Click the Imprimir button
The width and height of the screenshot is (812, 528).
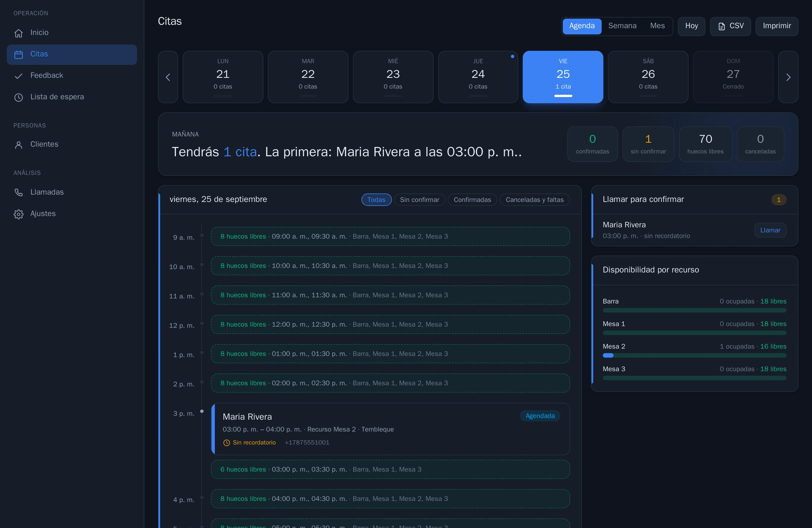[776, 26]
